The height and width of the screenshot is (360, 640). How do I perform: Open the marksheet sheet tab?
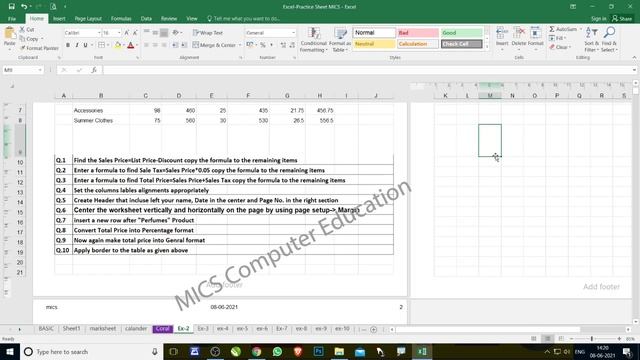tap(103, 329)
